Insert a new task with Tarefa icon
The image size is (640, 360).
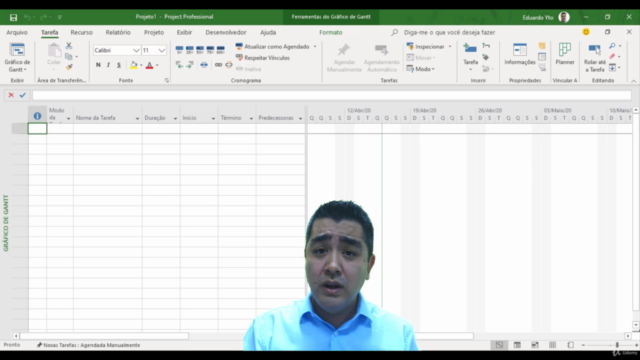coord(470,49)
